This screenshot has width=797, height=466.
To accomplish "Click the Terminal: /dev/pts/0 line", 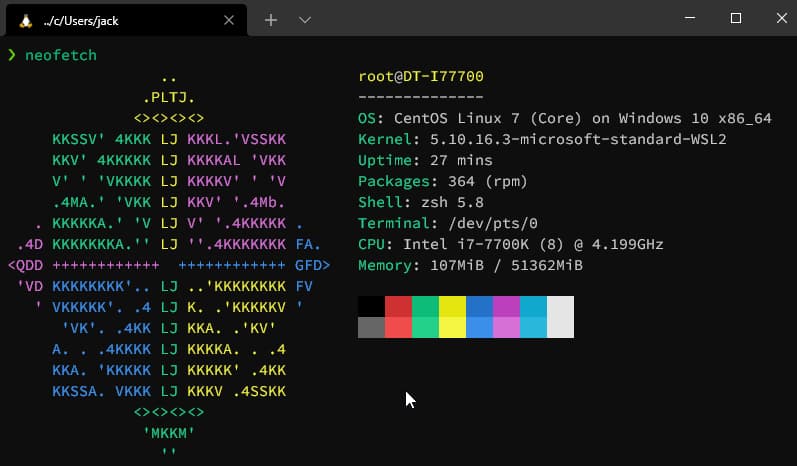I will click(x=448, y=223).
